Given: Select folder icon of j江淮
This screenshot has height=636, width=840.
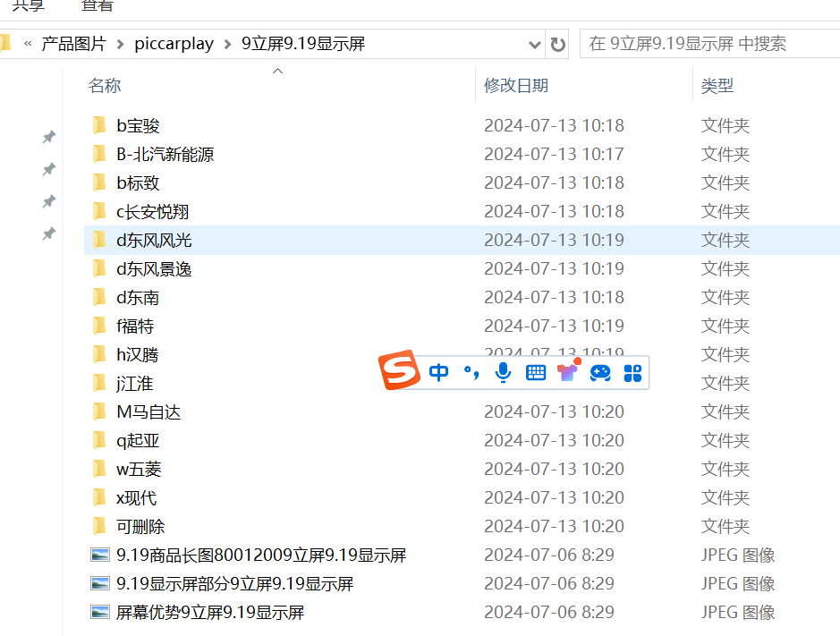Looking at the screenshot, I should tap(99, 383).
